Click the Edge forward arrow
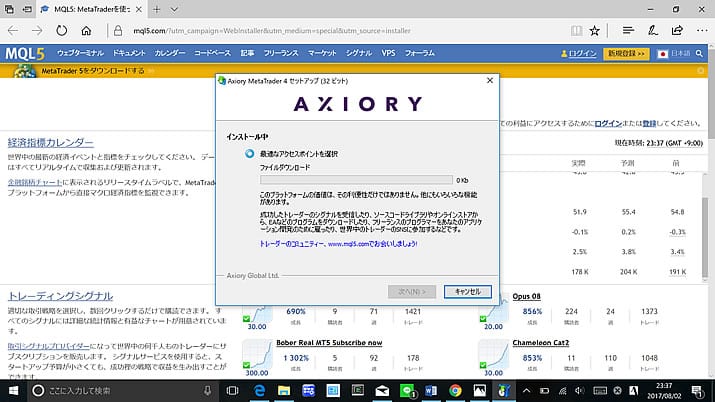715x402 pixels. tap(37, 31)
